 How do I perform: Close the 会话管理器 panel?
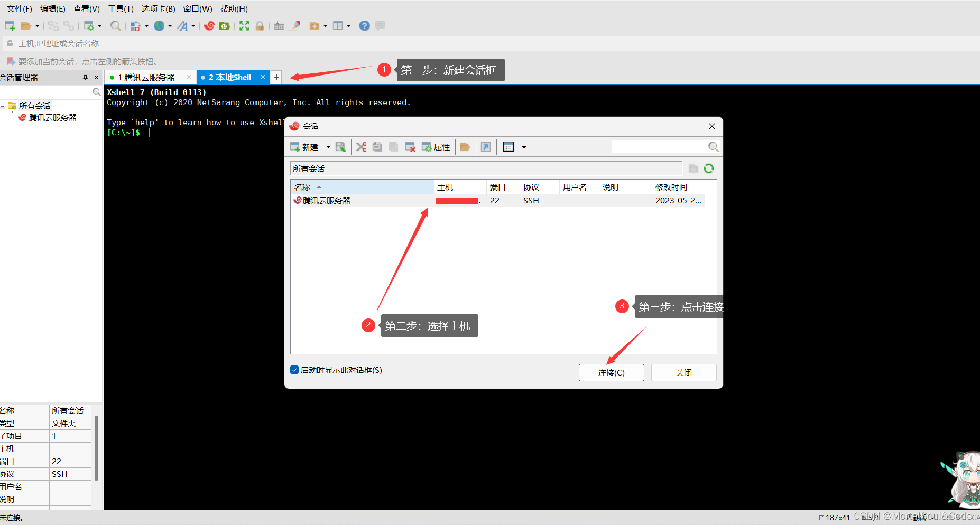pos(96,77)
